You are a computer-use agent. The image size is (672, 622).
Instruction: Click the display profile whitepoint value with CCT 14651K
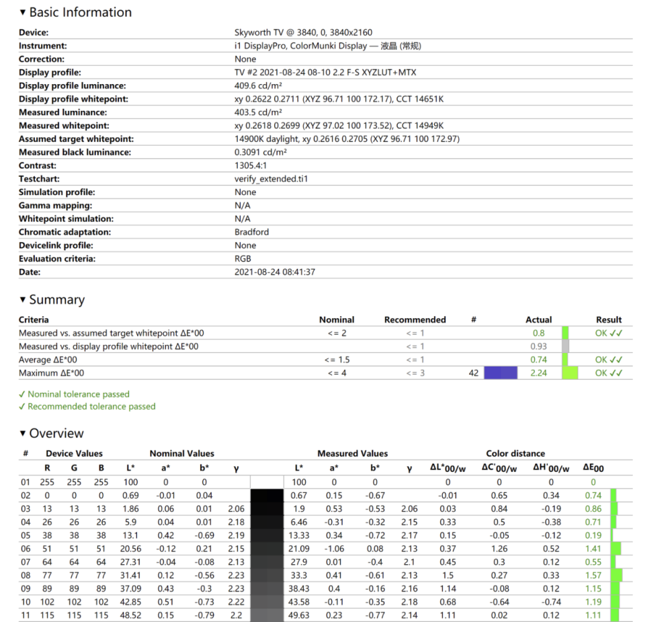pyautogui.click(x=339, y=99)
